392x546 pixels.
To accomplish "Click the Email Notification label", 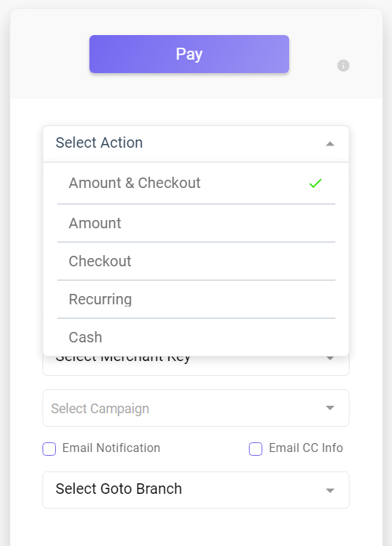I will click(111, 448).
